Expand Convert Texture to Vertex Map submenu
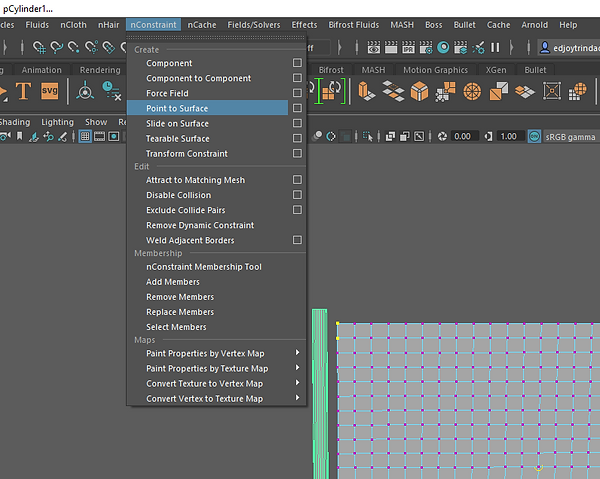The width and height of the screenshot is (600, 479). (216, 383)
